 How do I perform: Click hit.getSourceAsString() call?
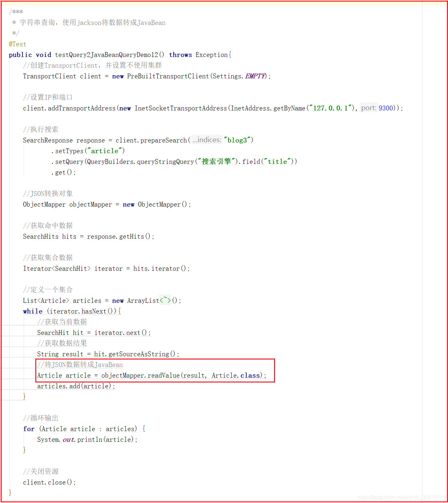(134, 354)
